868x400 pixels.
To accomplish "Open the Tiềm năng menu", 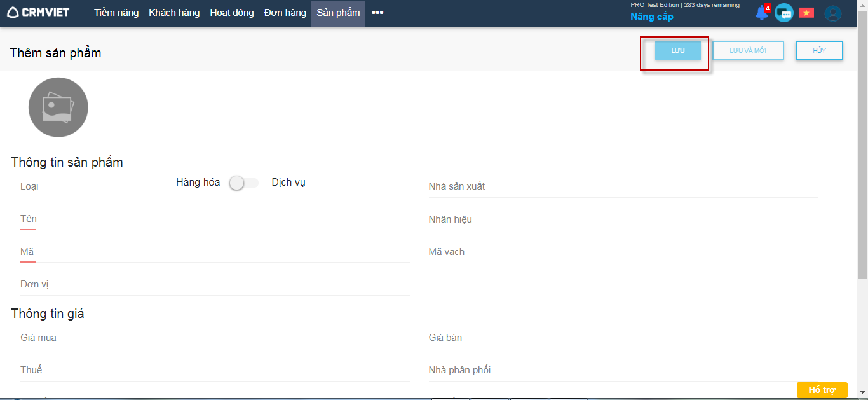I will pos(116,13).
